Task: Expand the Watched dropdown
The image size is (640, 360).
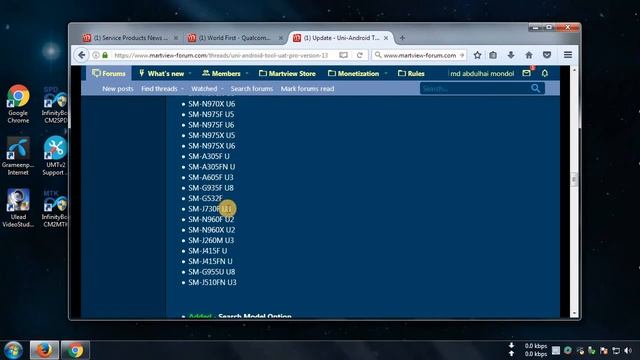Action: tap(222, 89)
